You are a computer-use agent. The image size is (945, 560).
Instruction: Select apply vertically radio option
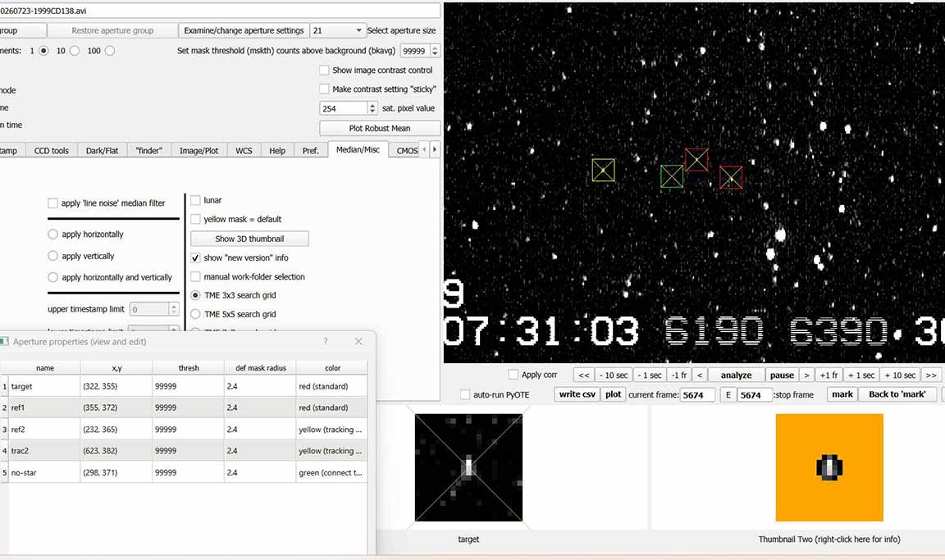[53, 256]
